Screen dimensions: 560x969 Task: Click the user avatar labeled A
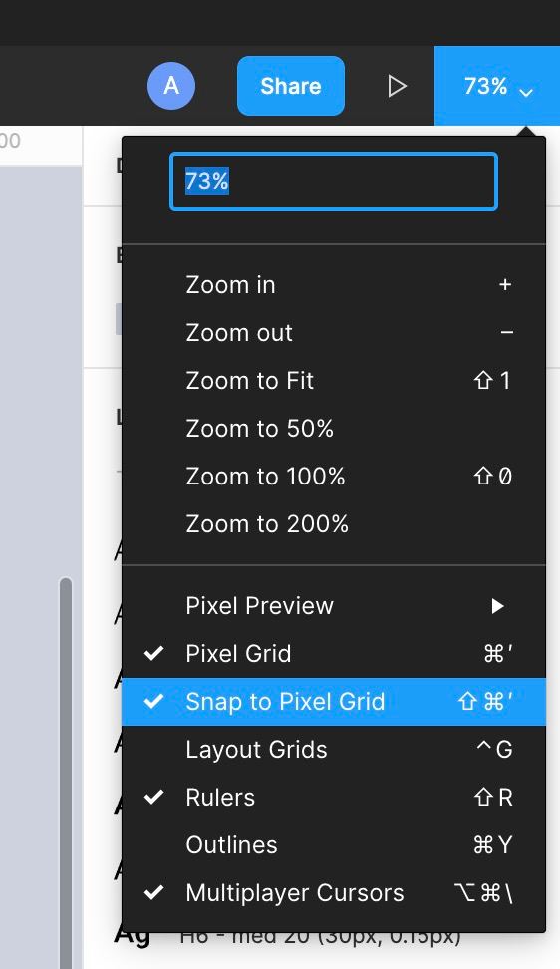[x=171, y=86]
